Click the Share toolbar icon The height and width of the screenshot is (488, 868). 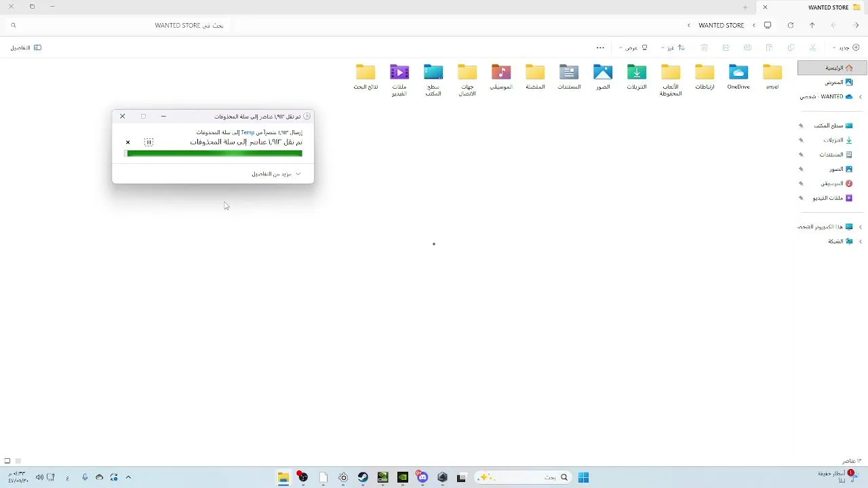(726, 47)
